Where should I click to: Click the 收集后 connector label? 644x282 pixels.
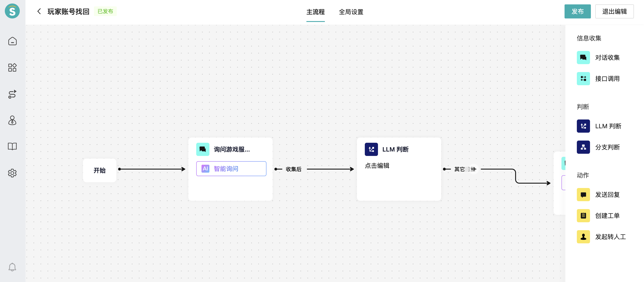pos(293,169)
